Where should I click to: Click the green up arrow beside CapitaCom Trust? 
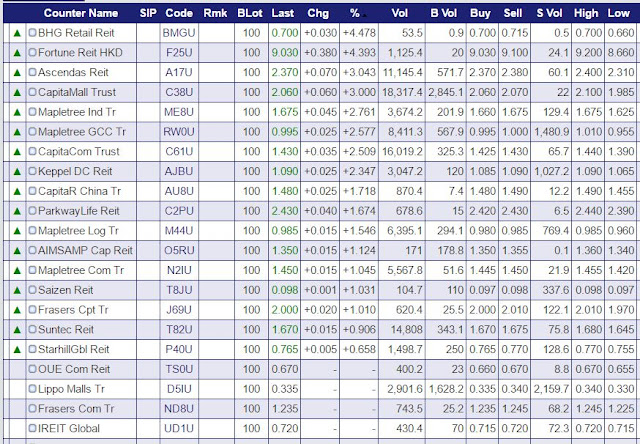point(17,152)
